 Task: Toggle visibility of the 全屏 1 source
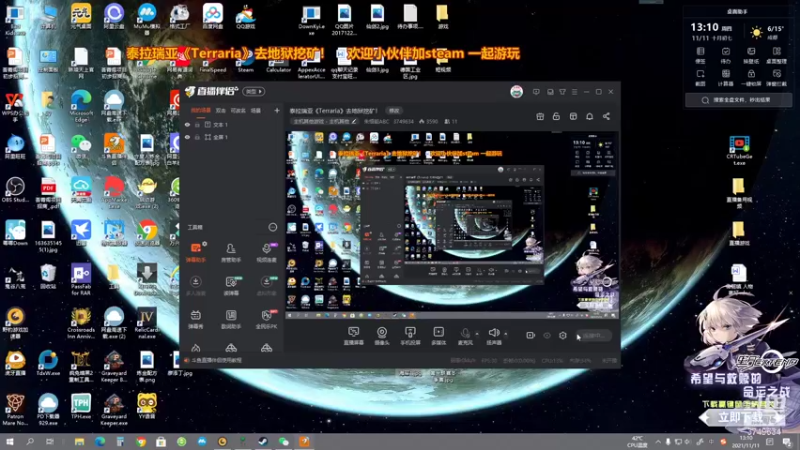click(187, 137)
